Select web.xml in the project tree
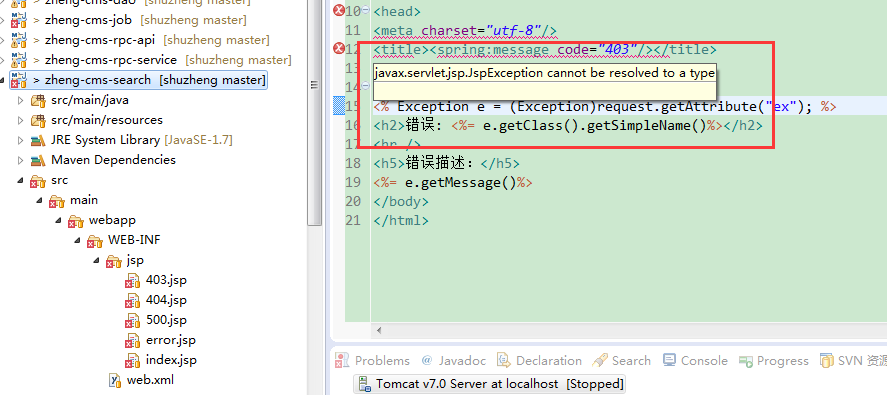This screenshot has height=395, width=887. [x=150, y=380]
